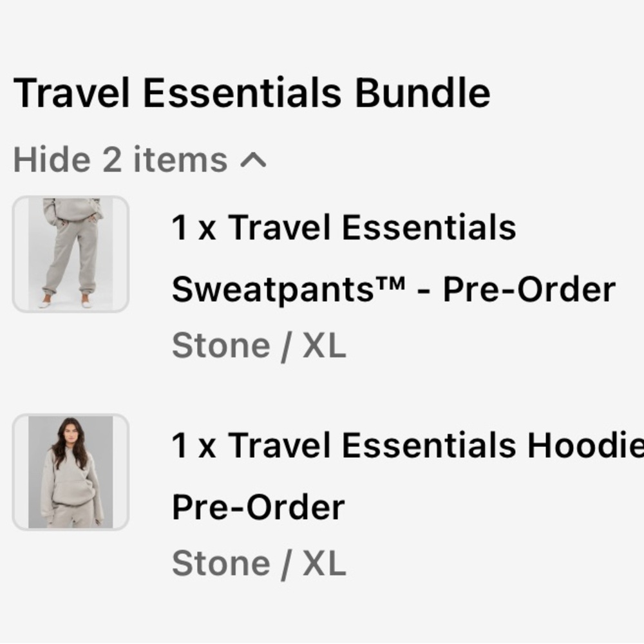
Task: Click the hoodie "Stone / XL" variant label
Action: coord(258,563)
